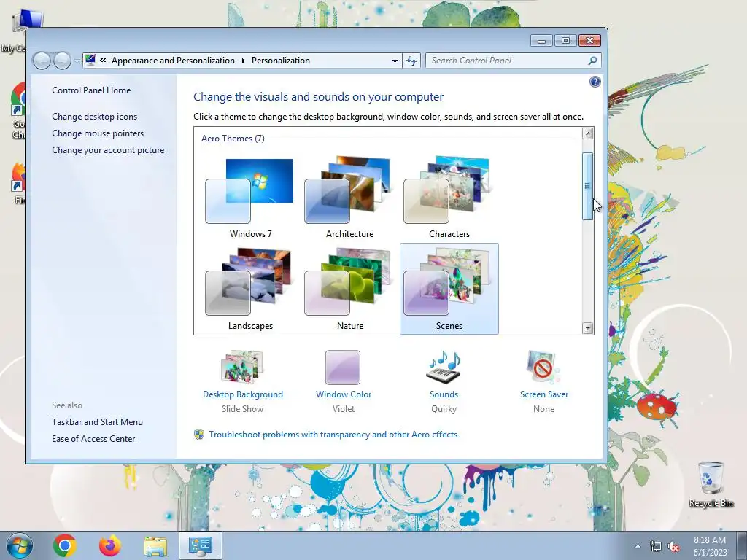
Task: Click Appearance and Personalization breadcrumb
Action: [x=173, y=61]
